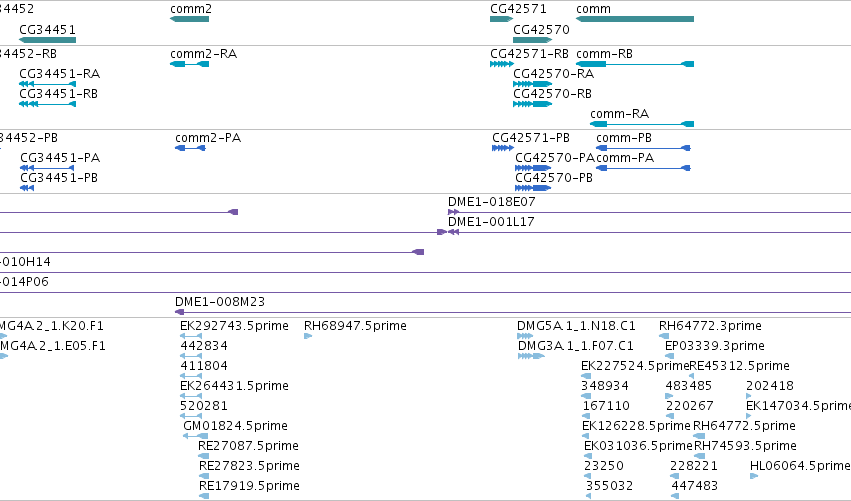Screen dimensions: 851x501
Task: Click the RH74593.5prime EST glyph
Action: (700, 456)
